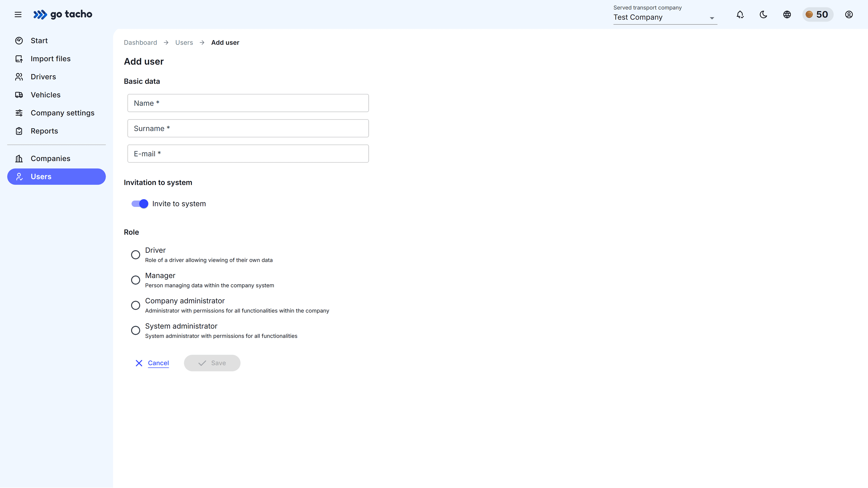Open the hamburger navigation menu

click(18, 14)
